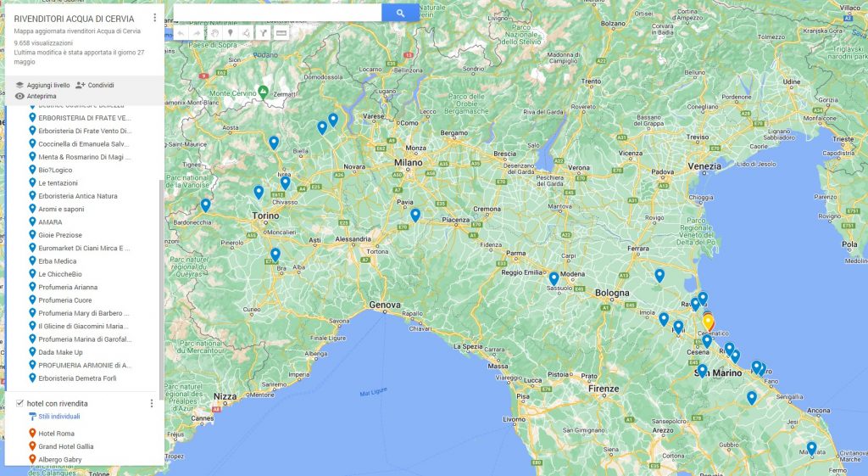Click the blue pin at Sassuolo near Modena
This screenshot has width=868, height=476.
coord(554,278)
